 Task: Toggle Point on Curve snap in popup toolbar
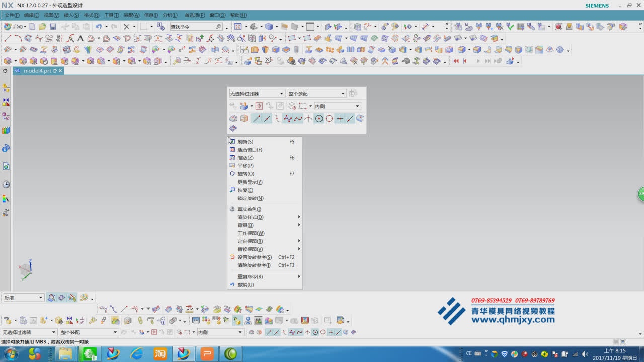[x=350, y=119]
